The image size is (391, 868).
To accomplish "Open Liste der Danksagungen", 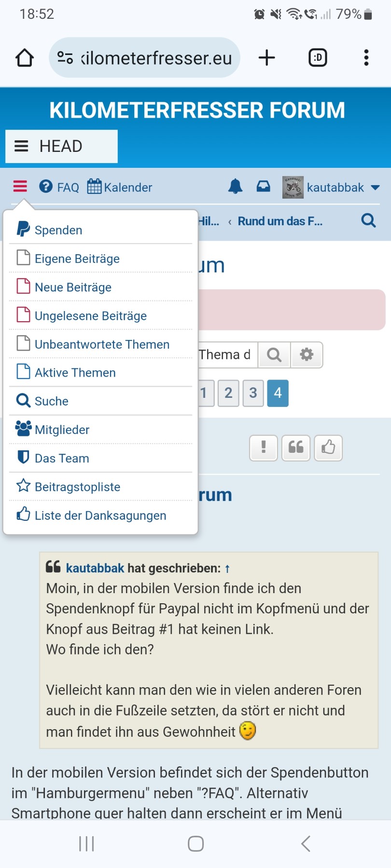I will point(100,515).
